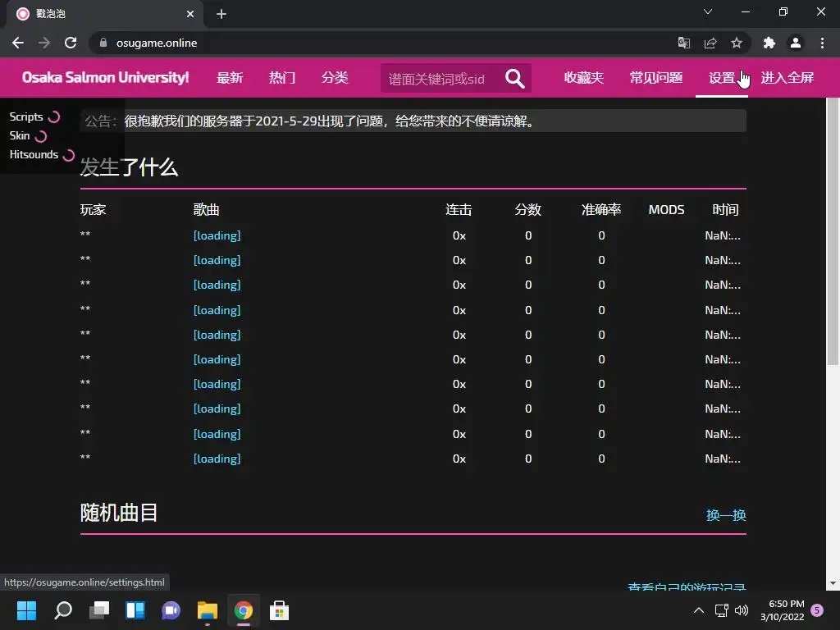Click 进入全屏 to enter fullscreen
The image size is (840, 630).
tap(787, 78)
